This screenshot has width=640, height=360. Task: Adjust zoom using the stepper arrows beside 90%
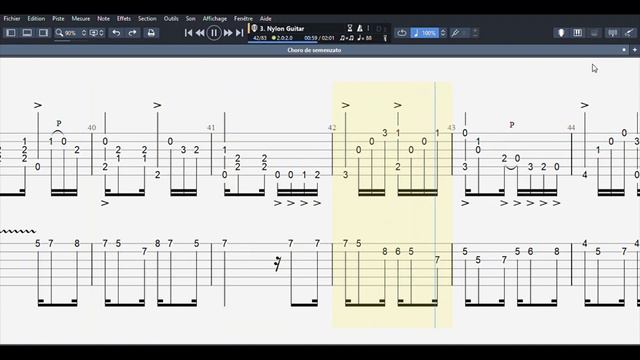pos(84,33)
